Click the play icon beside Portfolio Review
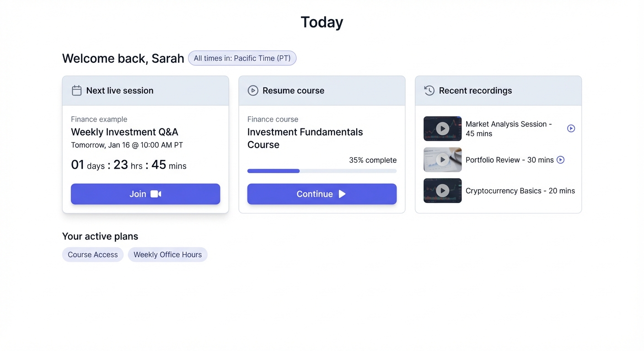This screenshot has height=351, width=644. (560, 160)
